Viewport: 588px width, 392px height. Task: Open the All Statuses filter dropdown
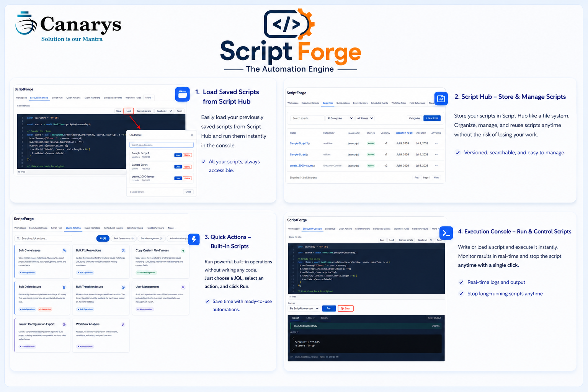pyautogui.click(x=365, y=118)
